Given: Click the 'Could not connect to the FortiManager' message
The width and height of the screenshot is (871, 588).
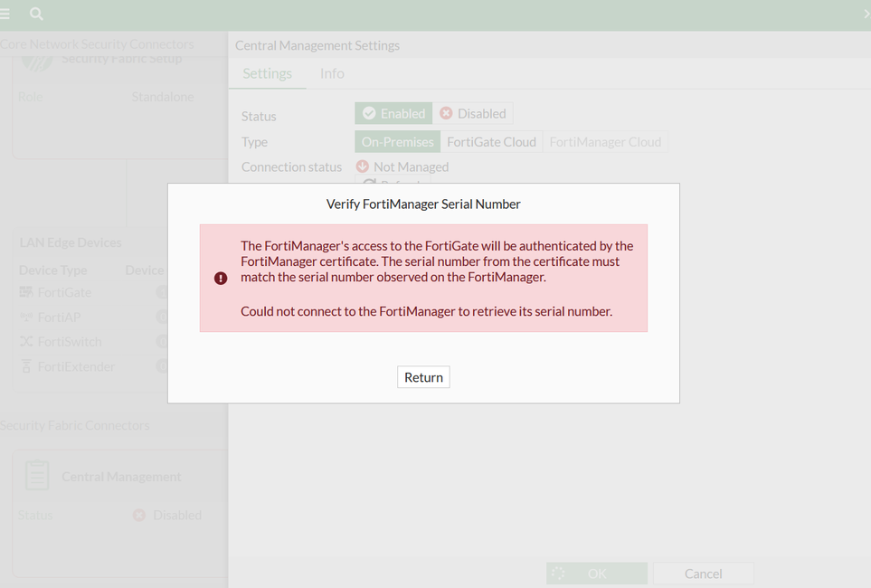Looking at the screenshot, I should point(426,311).
